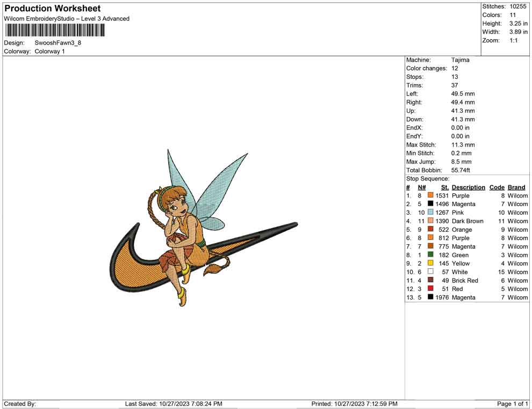The height and width of the screenshot is (409, 532).
Task: Click the 'Colorway 1' value
Action: tap(49, 51)
